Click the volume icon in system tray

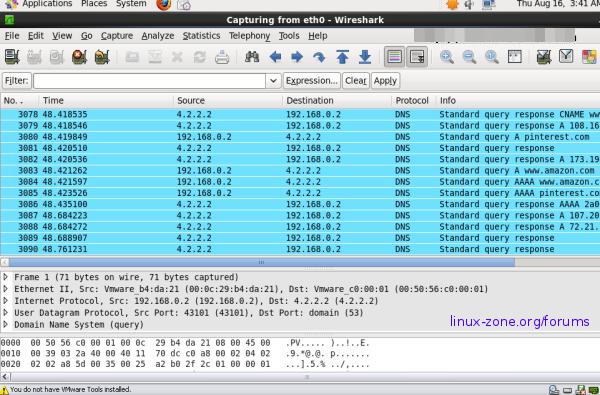(x=469, y=5)
